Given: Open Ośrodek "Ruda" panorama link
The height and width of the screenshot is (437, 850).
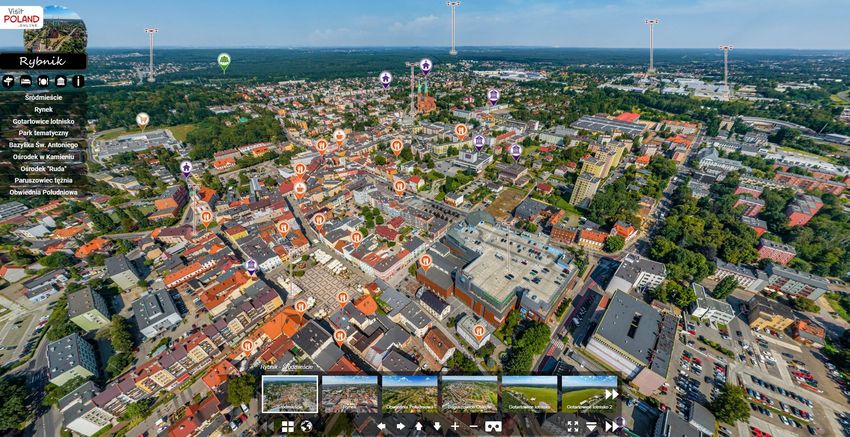Looking at the screenshot, I should [43, 169].
